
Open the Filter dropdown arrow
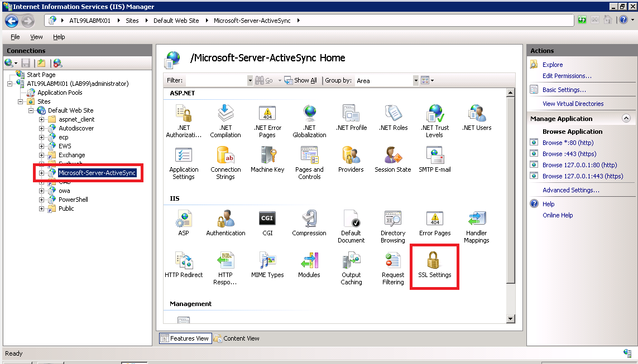(250, 80)
